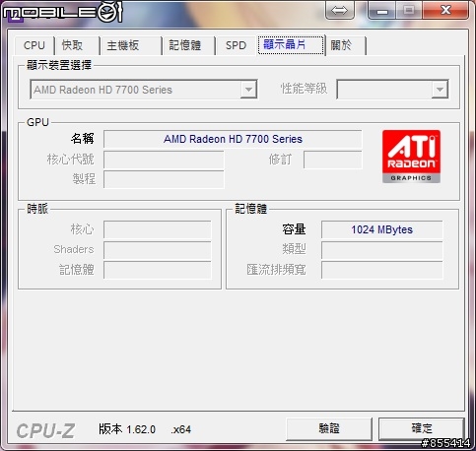Click the 時脈 核心 field
476x451 pixels.
coord(158,229)
